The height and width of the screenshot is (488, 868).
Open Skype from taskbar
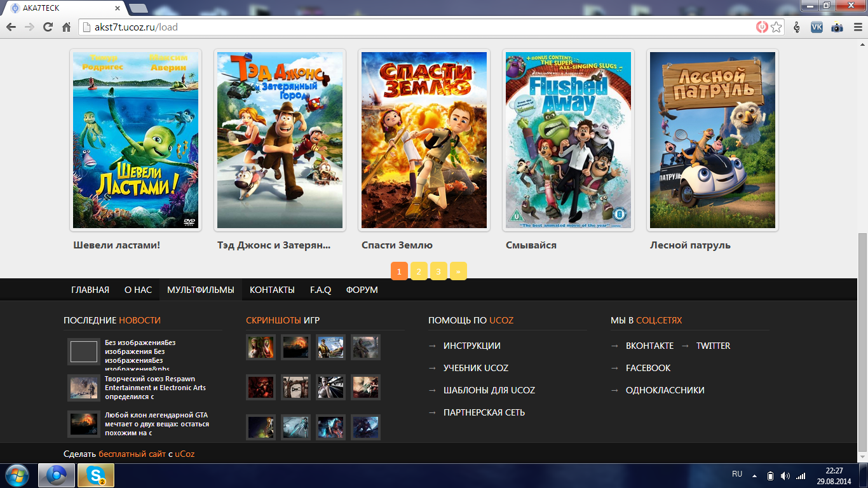pyautogui.click(x=96, y=475)
